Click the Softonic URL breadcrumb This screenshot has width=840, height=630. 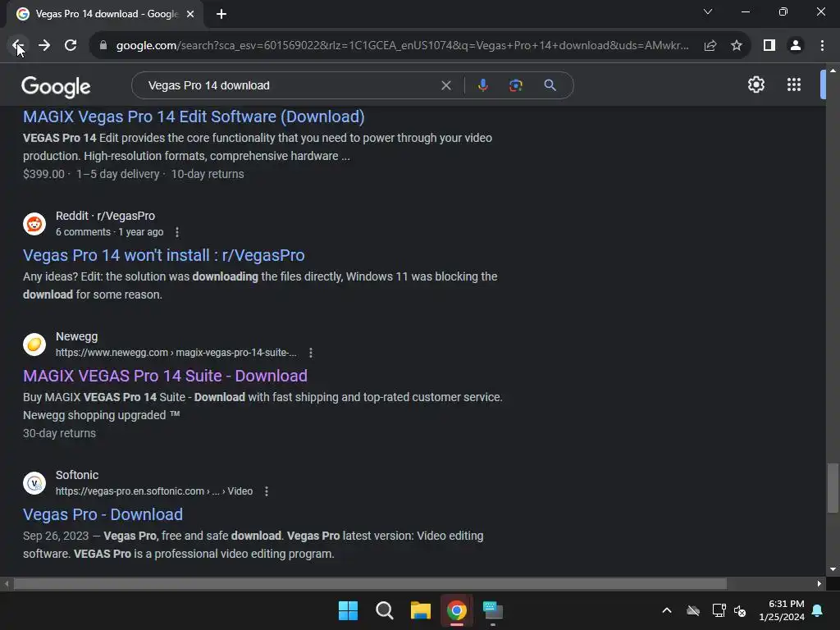point(154,491)
